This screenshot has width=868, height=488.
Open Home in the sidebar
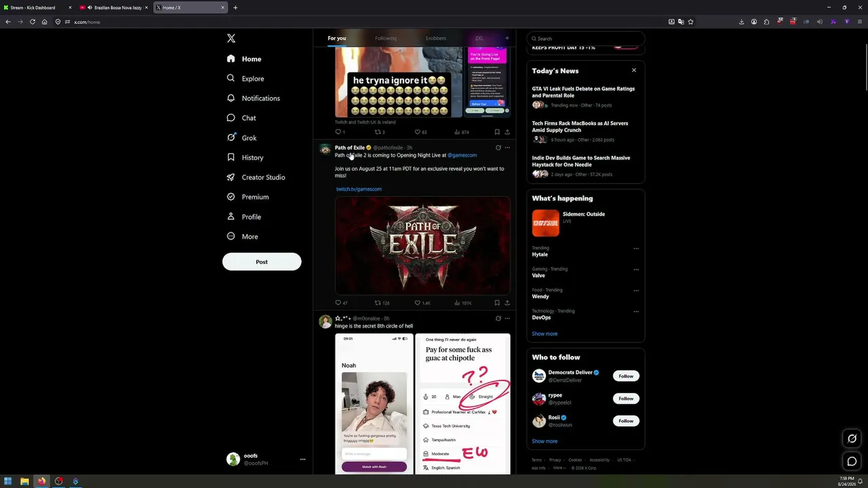244,59
